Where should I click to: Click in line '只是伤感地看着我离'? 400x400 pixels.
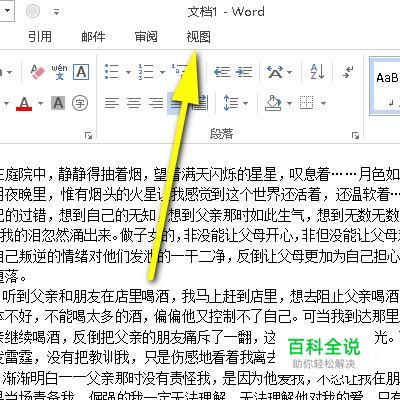[138, 357]
